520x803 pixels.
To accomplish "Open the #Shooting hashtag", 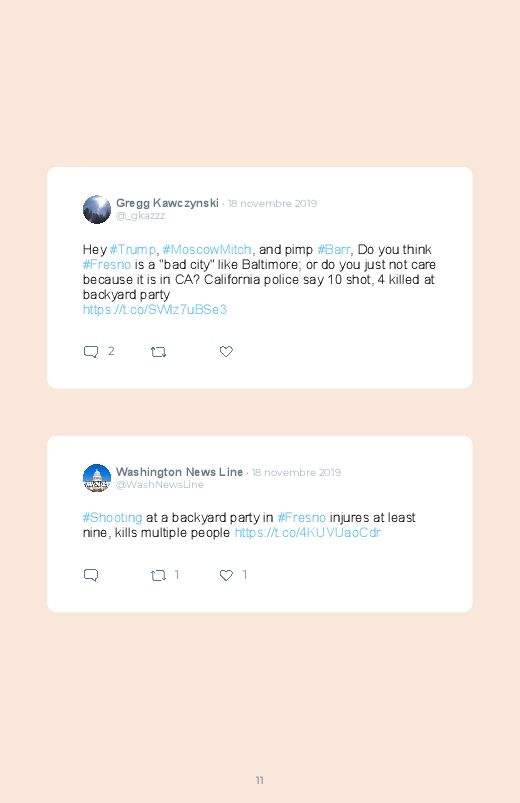I will [x=112, y=518].
